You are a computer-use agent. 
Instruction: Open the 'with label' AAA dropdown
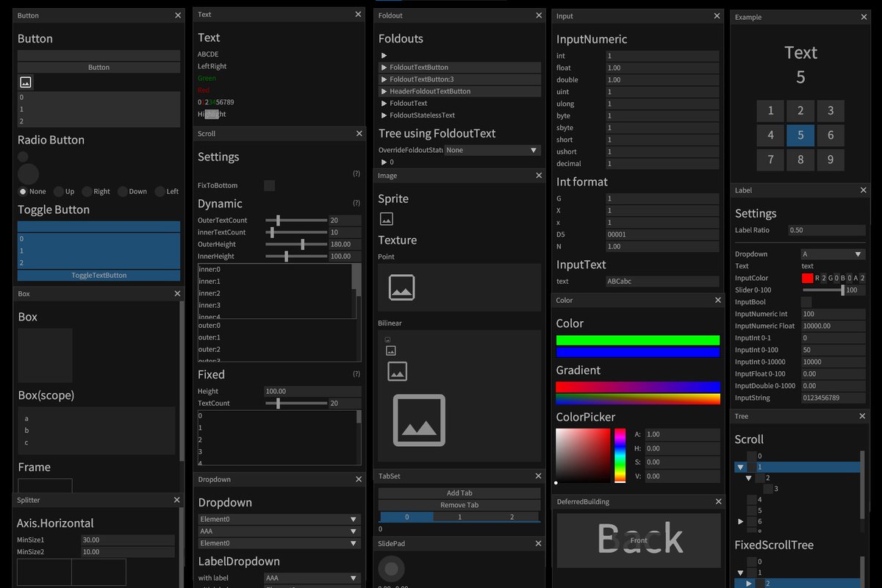(x=312, y=578)
